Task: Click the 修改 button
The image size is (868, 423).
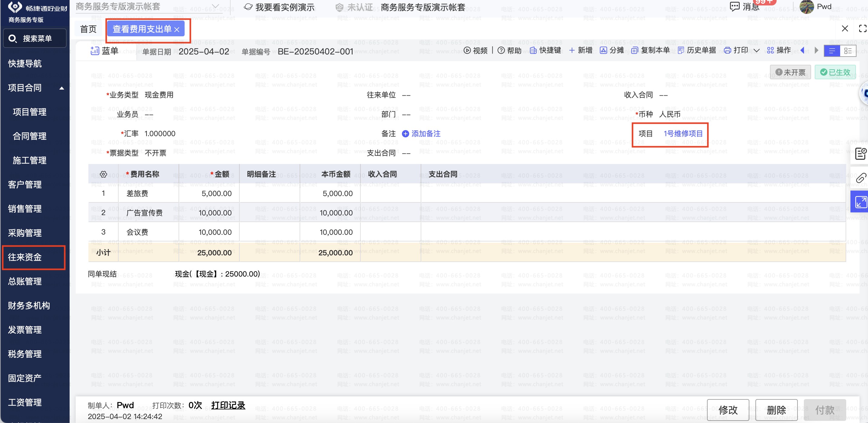Action: [x=728, y=409]
